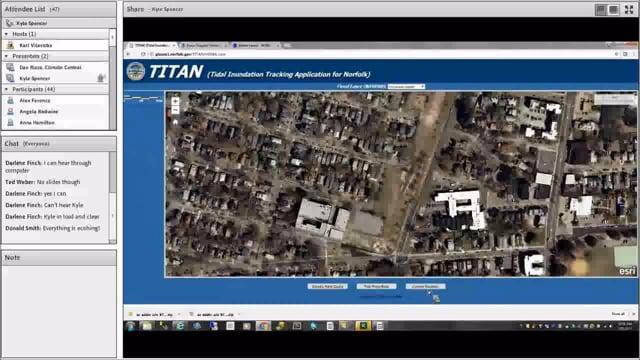
Task: Open File Explorer from the taskbar
Action: tap(147, 326)
